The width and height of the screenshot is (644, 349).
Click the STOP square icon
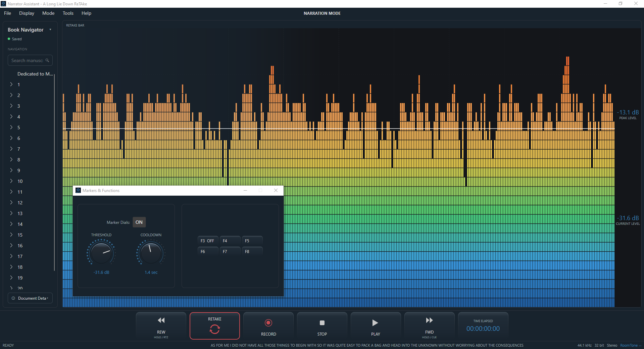(x=322, y=323)
